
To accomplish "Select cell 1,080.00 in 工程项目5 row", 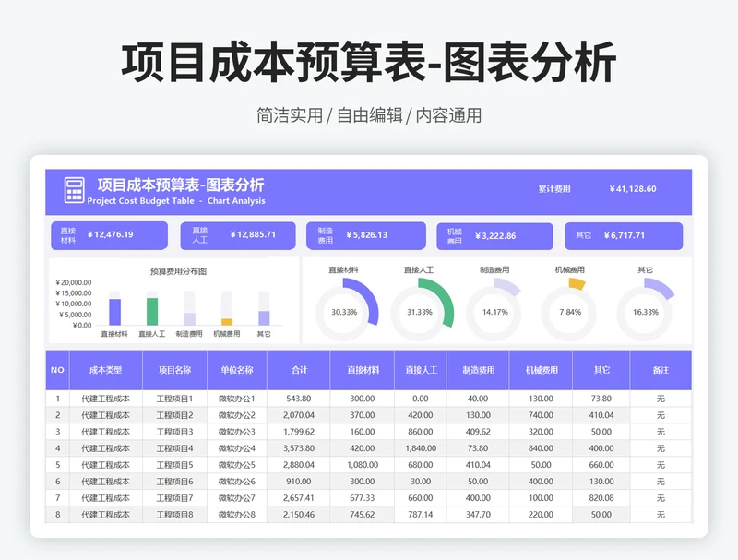I will pyautogui.click(x=363, y=464).
